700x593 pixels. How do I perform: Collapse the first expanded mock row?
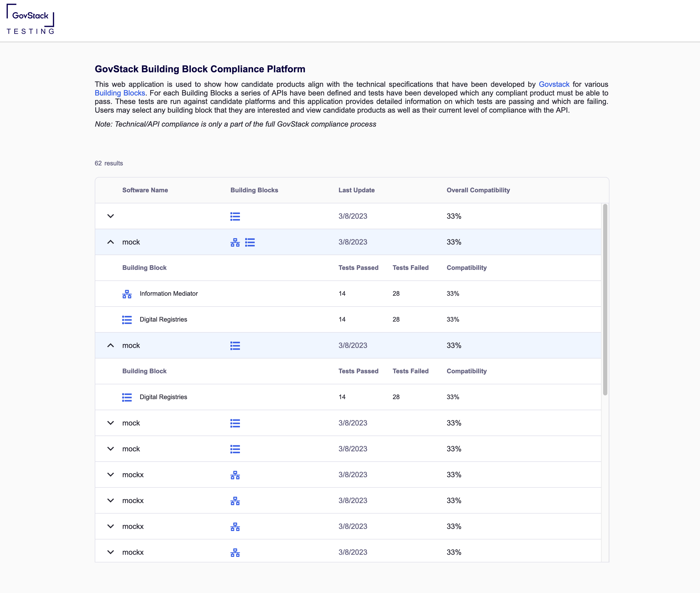tap(110, 242)
